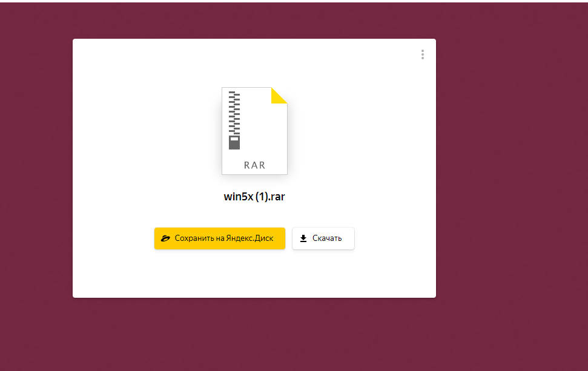The height and width of the screenshot is (371, 588).
Task: Click empty white area in card's top-left corner
Action: point(97,61)
